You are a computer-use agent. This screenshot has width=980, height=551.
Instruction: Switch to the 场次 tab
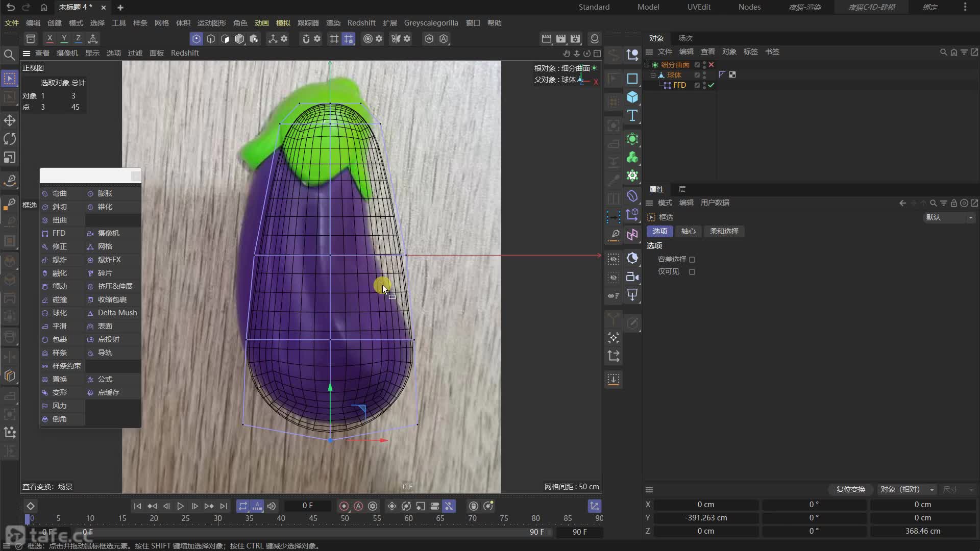pos(685,38)
